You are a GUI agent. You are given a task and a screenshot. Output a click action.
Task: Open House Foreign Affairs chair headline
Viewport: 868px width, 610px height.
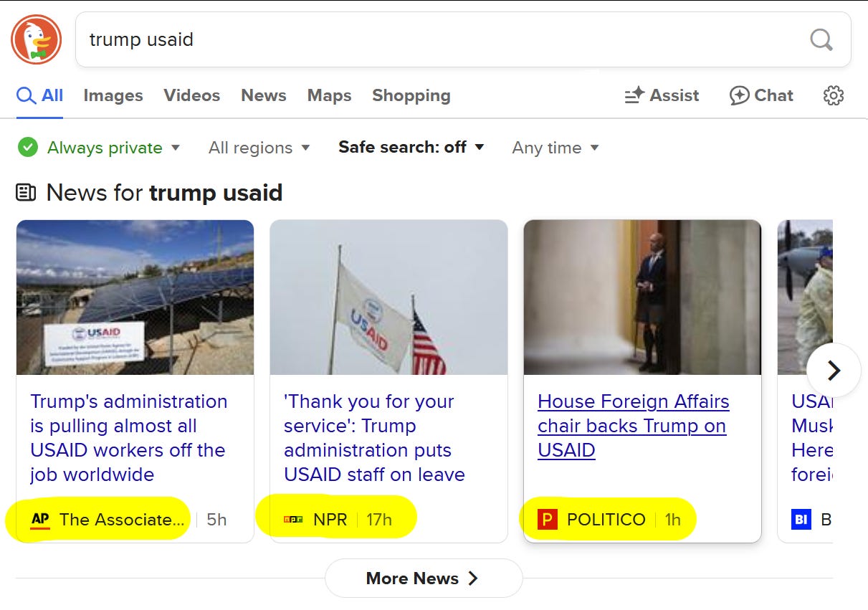pyautogui.click(x=634, y=426)
